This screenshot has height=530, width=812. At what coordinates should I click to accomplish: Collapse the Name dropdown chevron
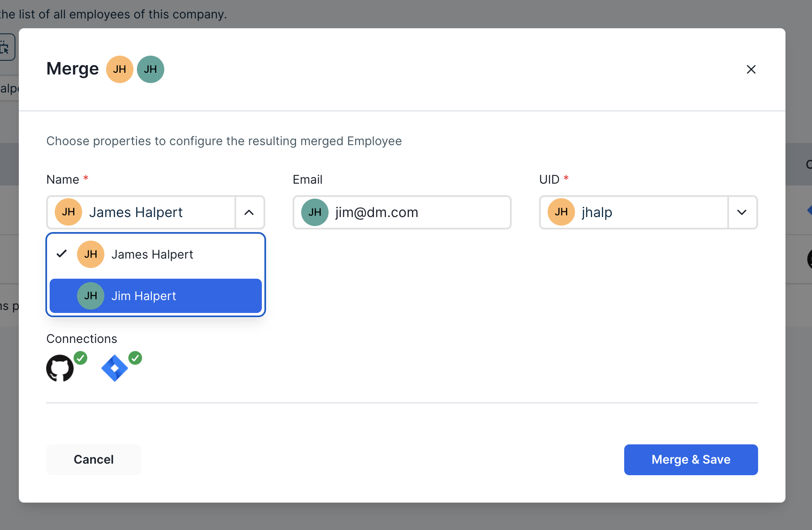pyautogui.click(x=249, y=212)
